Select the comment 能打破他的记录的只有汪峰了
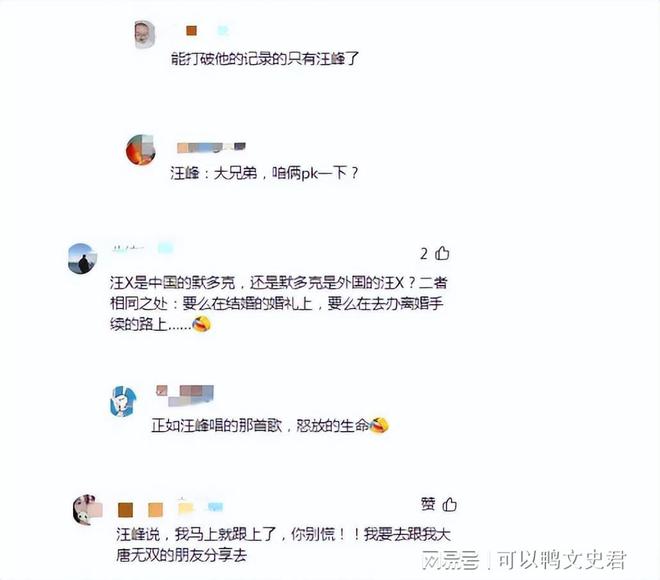 pyautogui.click(x=265, y=59)
